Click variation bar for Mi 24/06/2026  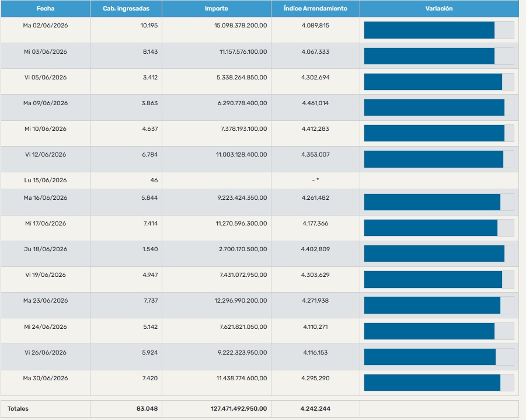(439, 331)
